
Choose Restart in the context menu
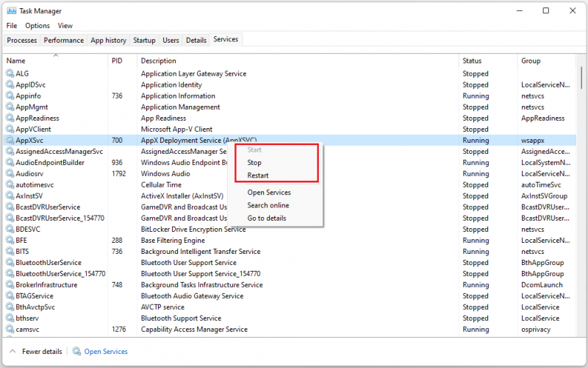pyautogui.click(x=258, y=175)
